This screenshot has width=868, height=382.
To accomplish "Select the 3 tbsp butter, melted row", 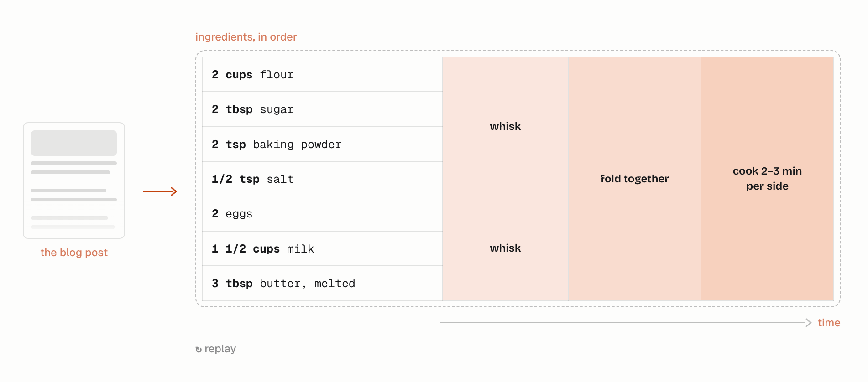I will (322, 283).
